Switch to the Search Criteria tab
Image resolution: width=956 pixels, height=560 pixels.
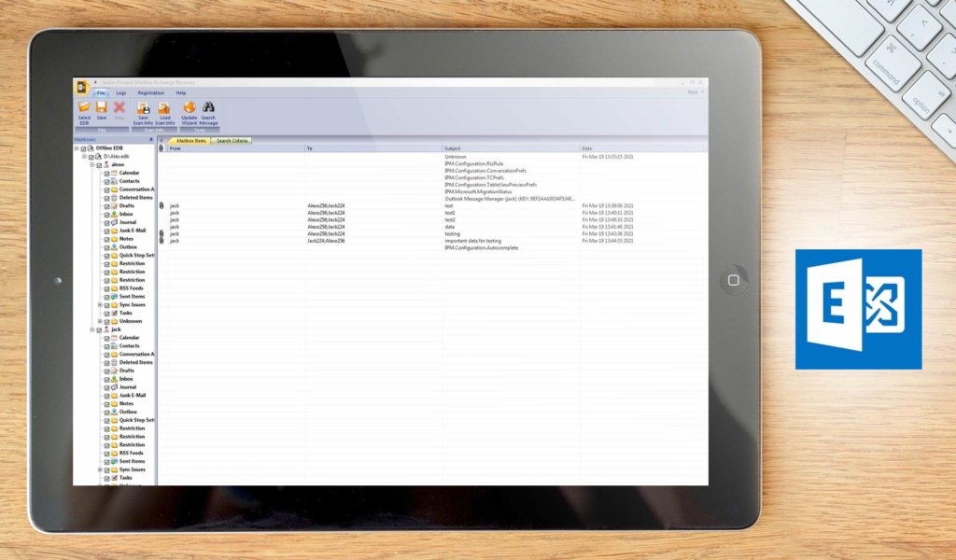point(232,141)
